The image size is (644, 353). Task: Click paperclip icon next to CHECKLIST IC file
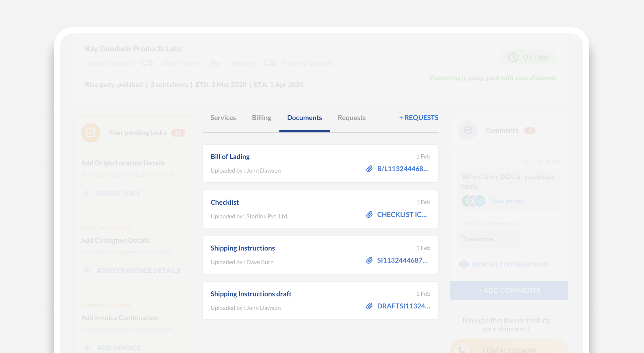tap(369, 215)
